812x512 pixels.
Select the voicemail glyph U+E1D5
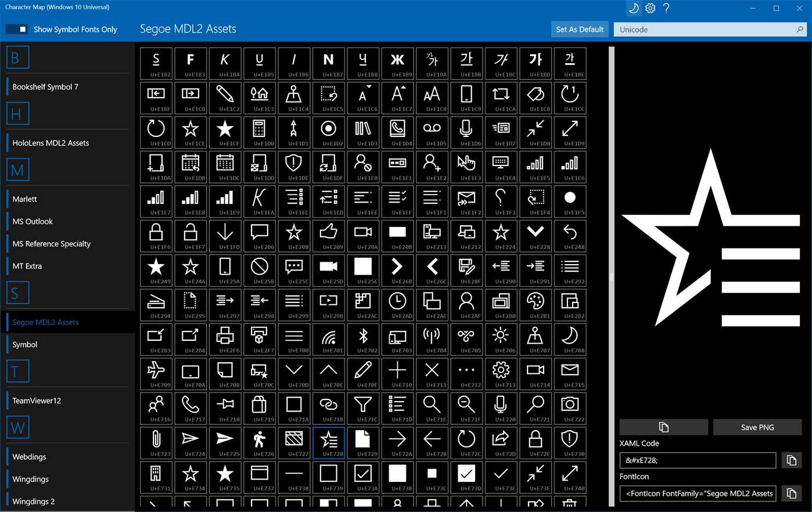pos(432,132)
